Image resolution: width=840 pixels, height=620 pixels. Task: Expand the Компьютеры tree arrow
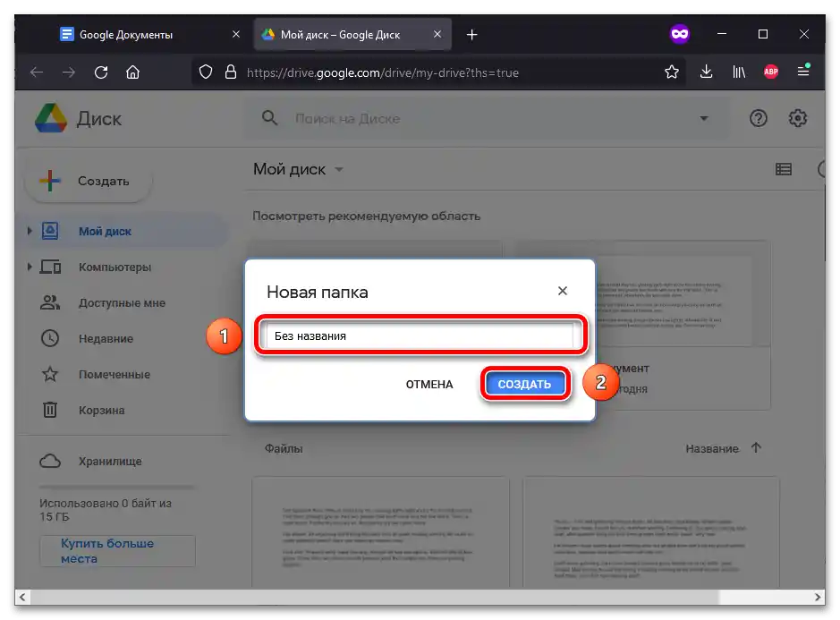coord(30,267)
